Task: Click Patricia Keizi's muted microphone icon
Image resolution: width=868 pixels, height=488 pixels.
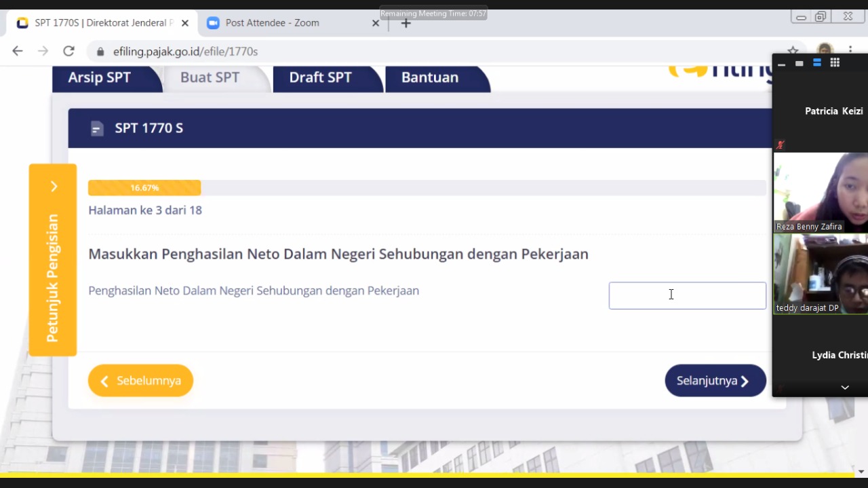Action: tap(781, 145)
